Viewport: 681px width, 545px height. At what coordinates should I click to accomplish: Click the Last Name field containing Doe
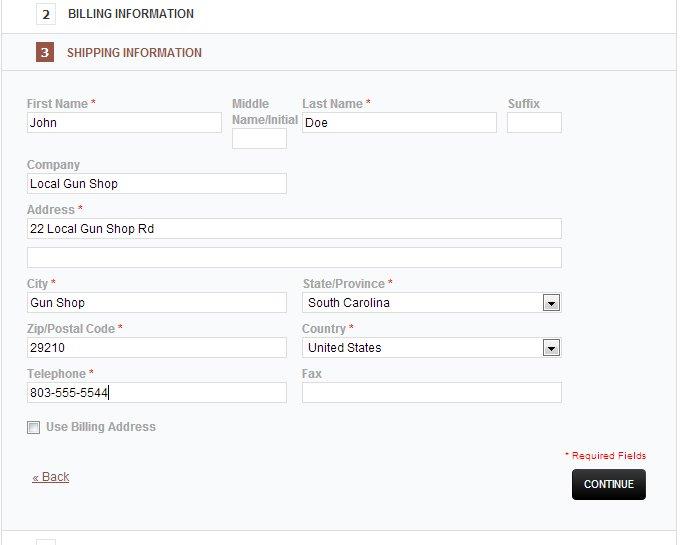[399, 122]
